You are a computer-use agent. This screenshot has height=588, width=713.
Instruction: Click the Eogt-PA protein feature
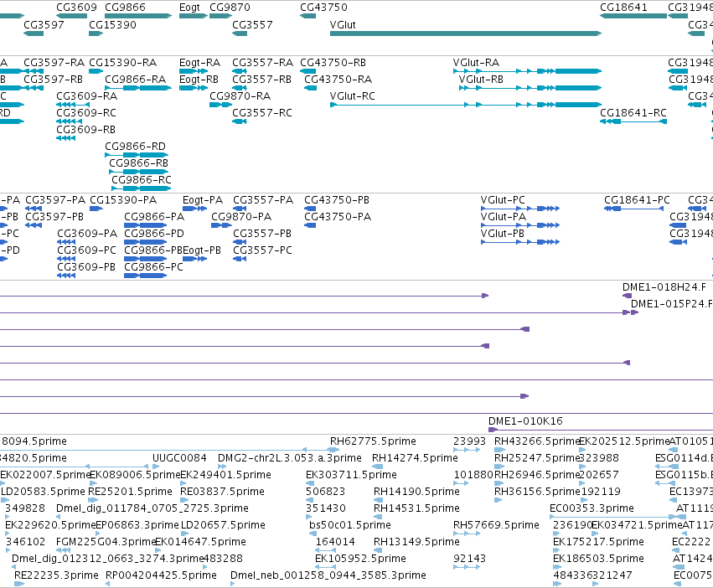click(x=194, y=209)
